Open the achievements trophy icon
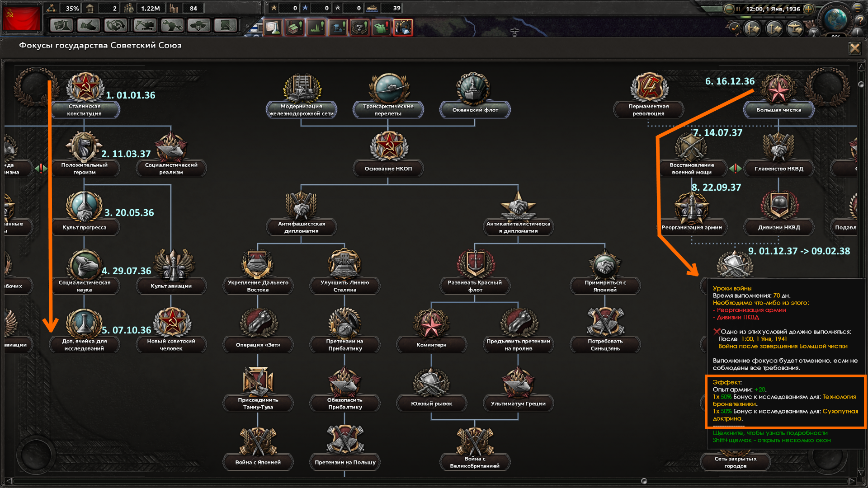Viewport: 868px width, 488px height. [813, 32]
